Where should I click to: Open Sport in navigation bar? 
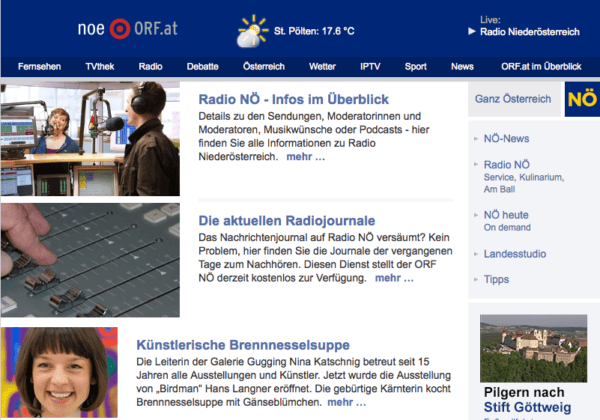point(416,67)
